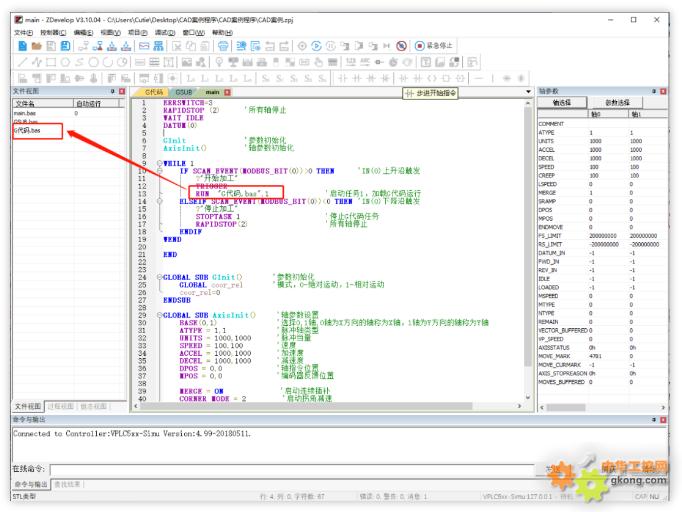The image size is (682, 512).
Task: Switch to the 查找结果 tab
Action: point(67,484)
